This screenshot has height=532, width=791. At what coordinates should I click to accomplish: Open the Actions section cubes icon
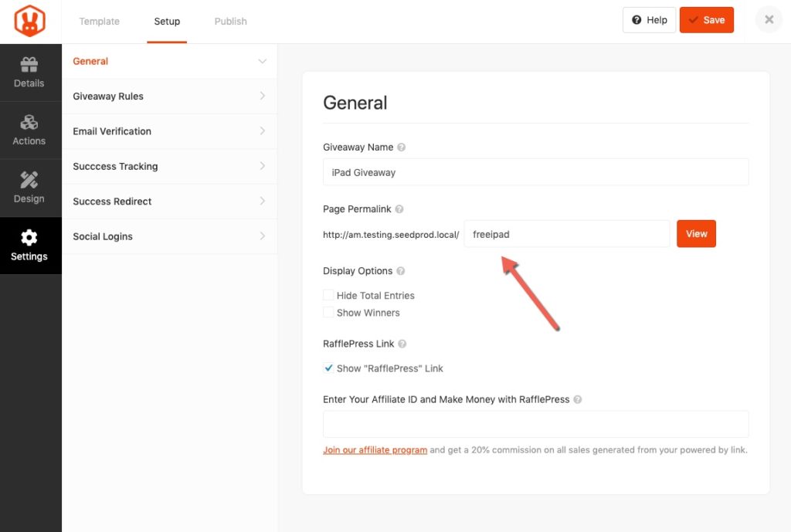coord(29,122)
